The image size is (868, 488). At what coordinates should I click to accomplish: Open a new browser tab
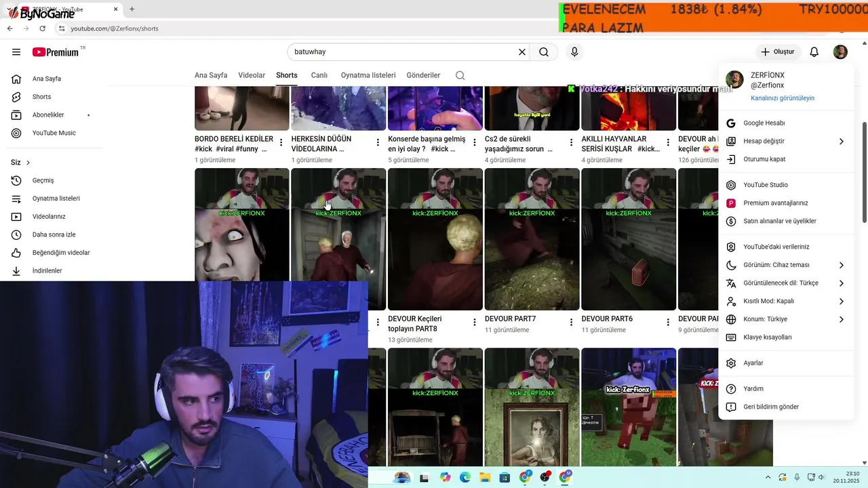click(132, 9)
